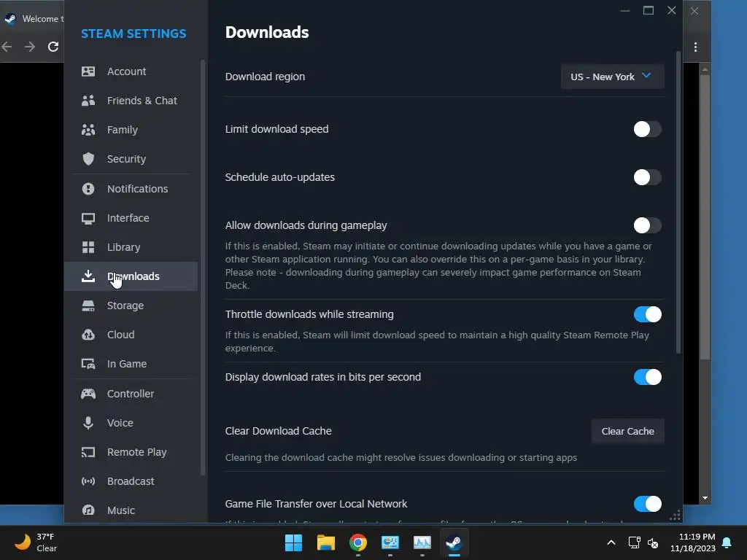Enable Schedule auto-updates toggle
747x560 pixels.
point(648,177)
